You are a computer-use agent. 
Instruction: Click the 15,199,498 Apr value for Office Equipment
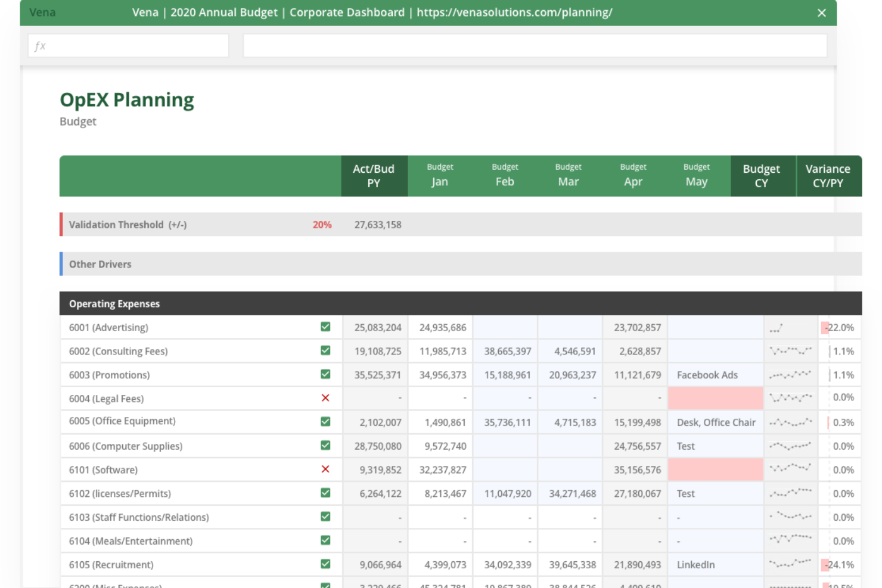coord(638,422)
